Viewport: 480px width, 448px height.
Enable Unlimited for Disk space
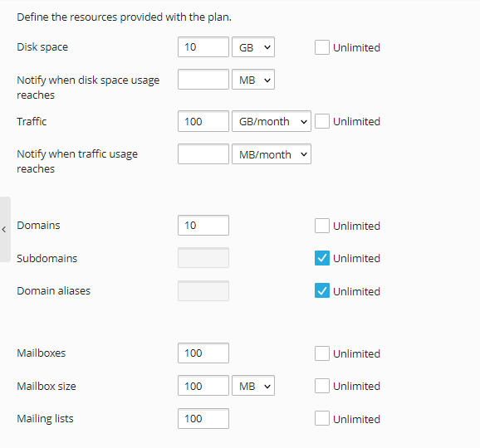[321, 47]
